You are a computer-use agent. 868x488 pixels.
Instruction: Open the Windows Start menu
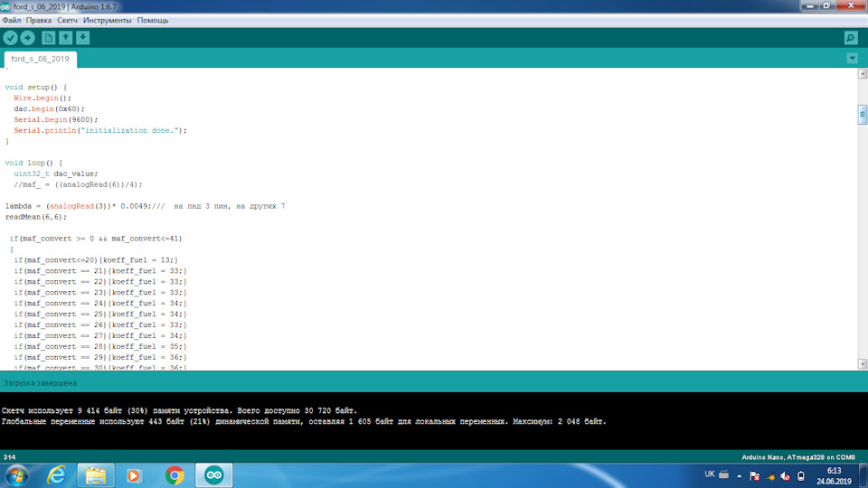[x=16, y=475]
